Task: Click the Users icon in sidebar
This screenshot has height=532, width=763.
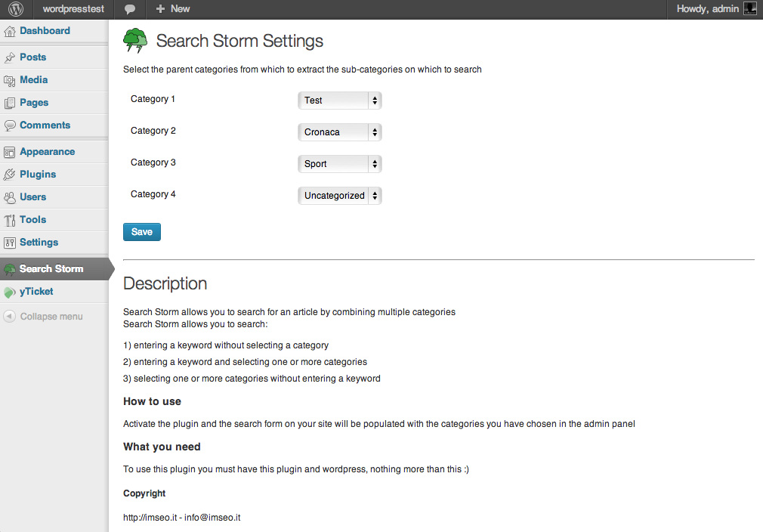Action: click(x=10, y=198)
